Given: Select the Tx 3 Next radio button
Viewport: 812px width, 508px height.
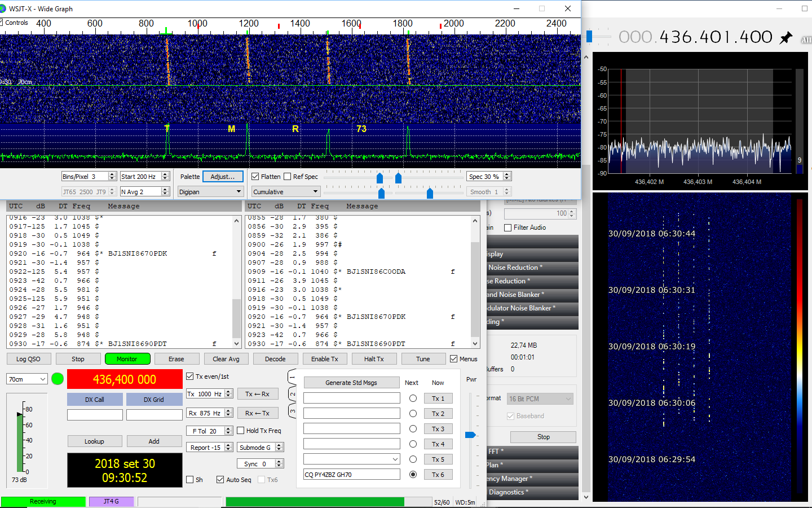Looking at the screenshot, I should (413, 429).
